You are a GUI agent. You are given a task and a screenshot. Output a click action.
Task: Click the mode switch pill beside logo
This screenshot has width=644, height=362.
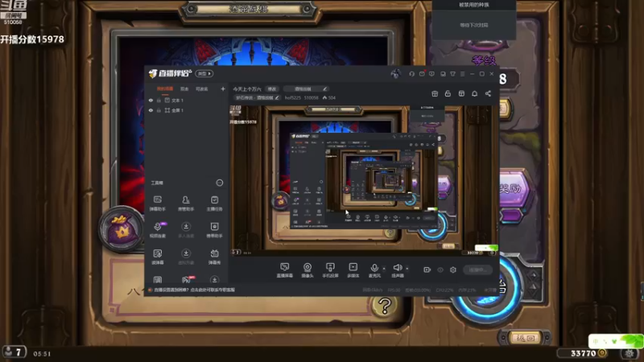(204, 73)
